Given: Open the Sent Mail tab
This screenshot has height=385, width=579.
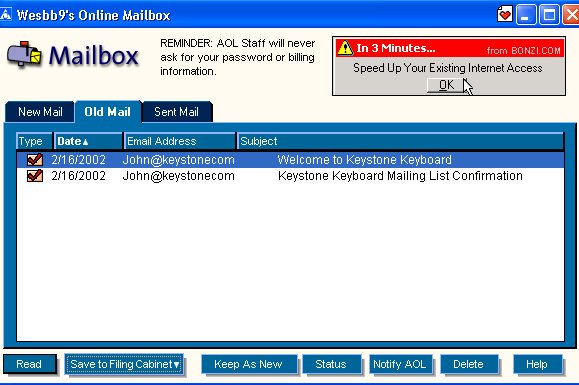Looking at the screenshot, I should 177,112.
